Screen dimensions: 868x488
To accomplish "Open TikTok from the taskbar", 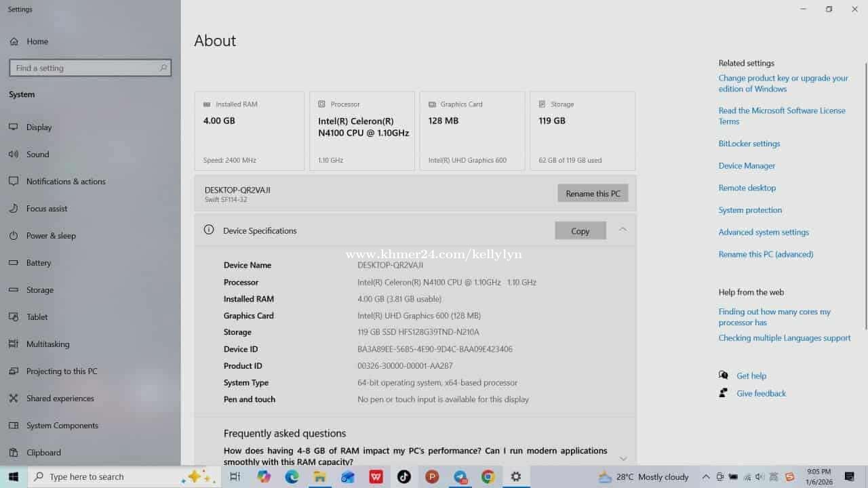I will tap(404, 477).
